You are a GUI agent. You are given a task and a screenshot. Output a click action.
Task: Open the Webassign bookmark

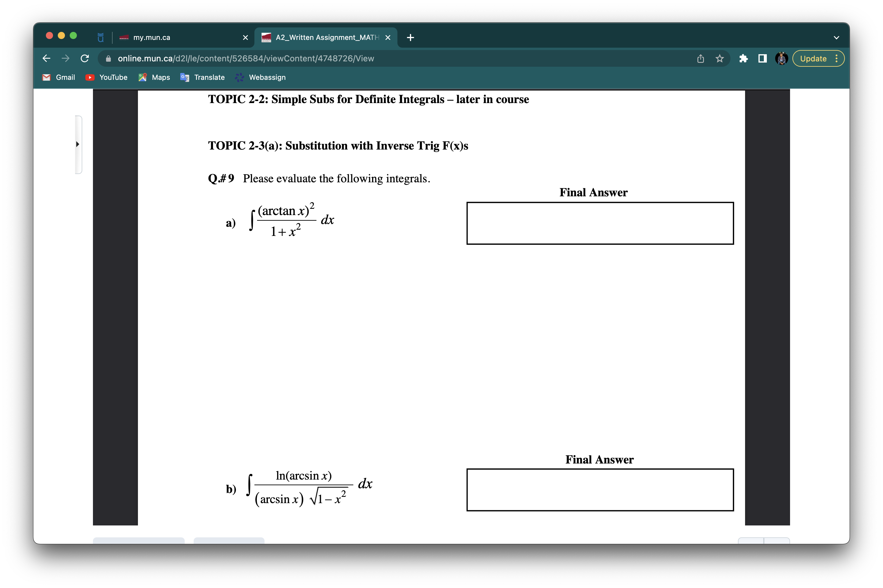[x=260, y=77]
